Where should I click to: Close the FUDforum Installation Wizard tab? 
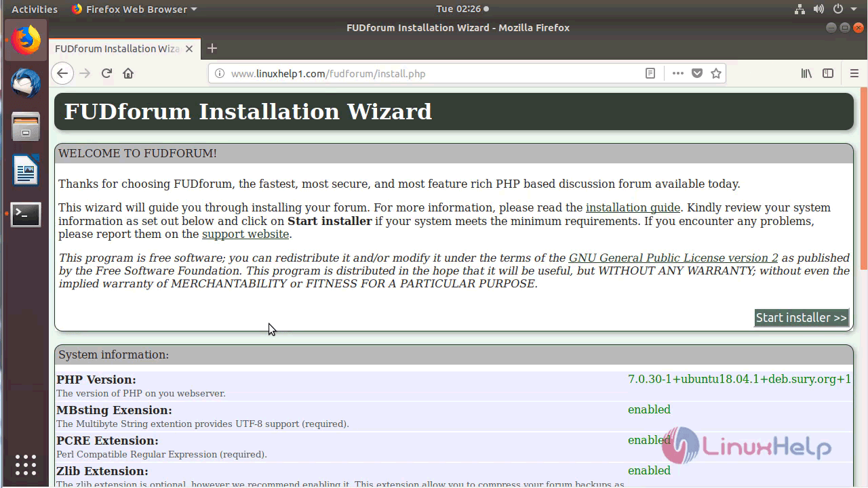click(x=189, y=49)
